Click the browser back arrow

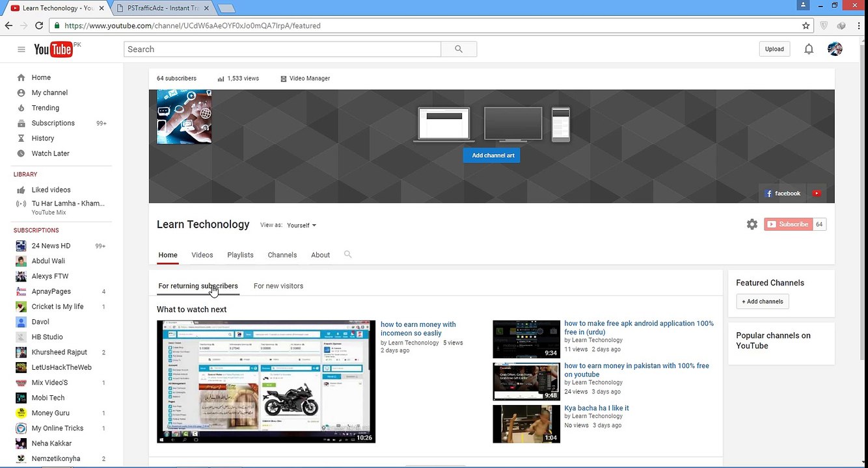click(9, 25)
